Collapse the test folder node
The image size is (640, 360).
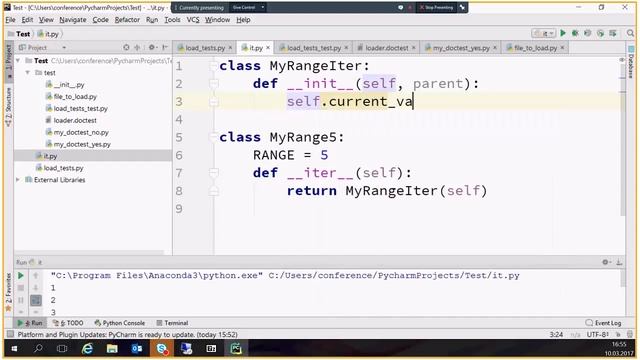coord(28,73)
